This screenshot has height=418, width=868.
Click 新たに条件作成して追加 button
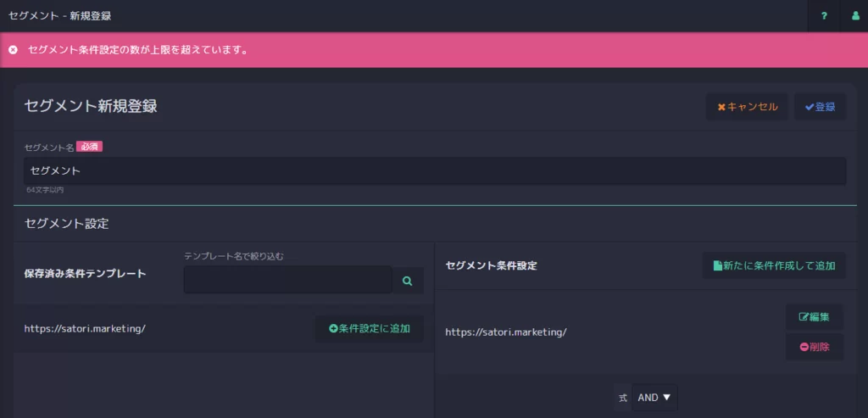coord(774,265)
